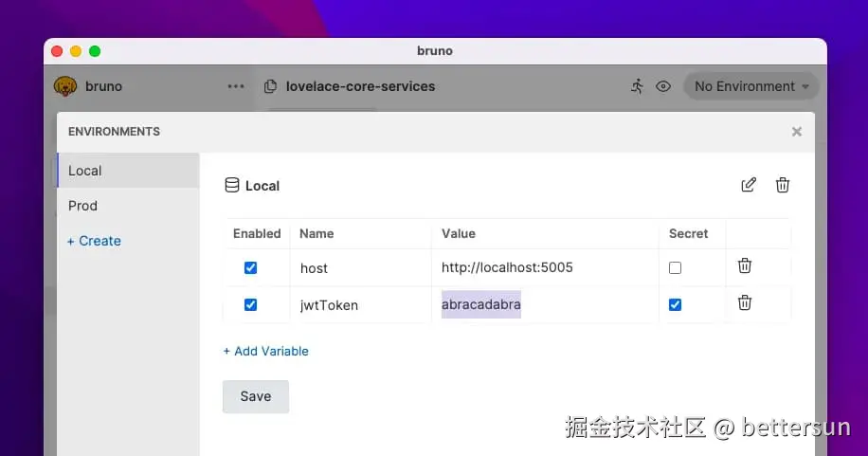Click the Bruno dog logo icon
This screenshot has width=868, height=456.
click(65, 86)
